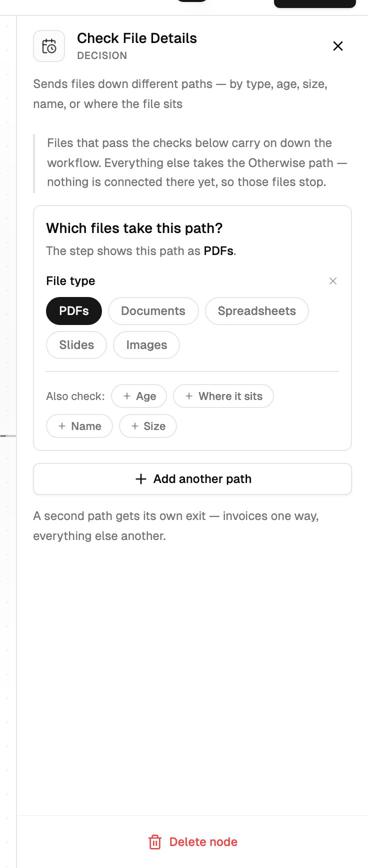The height and width of the screenshot is (868, 368).
Task: Toggle the PDFs file type chip
Action: pos(74,311)
